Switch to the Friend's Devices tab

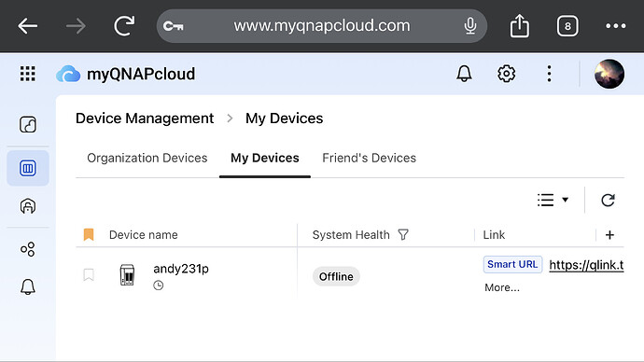[x=369, y=158]
